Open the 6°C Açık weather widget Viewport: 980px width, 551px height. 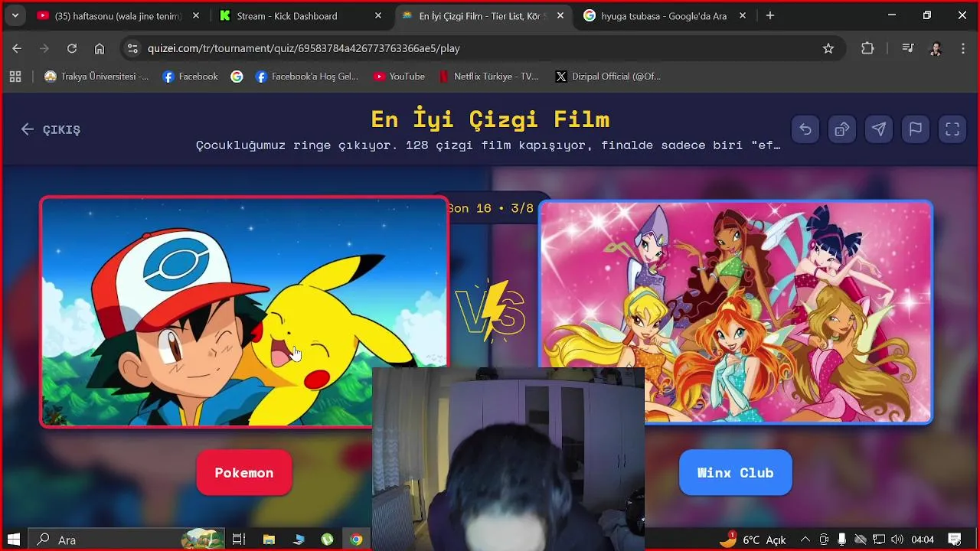pyautogui.click(x=753, y=540)
